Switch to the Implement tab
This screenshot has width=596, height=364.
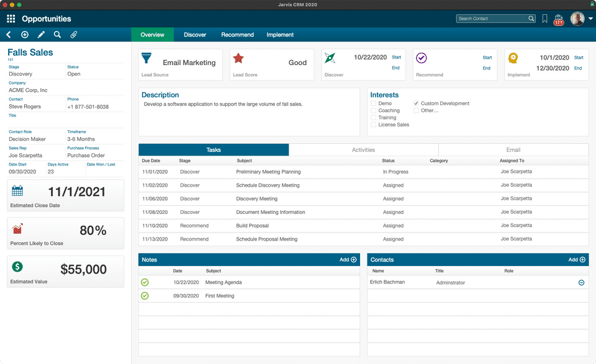(280, 35)
